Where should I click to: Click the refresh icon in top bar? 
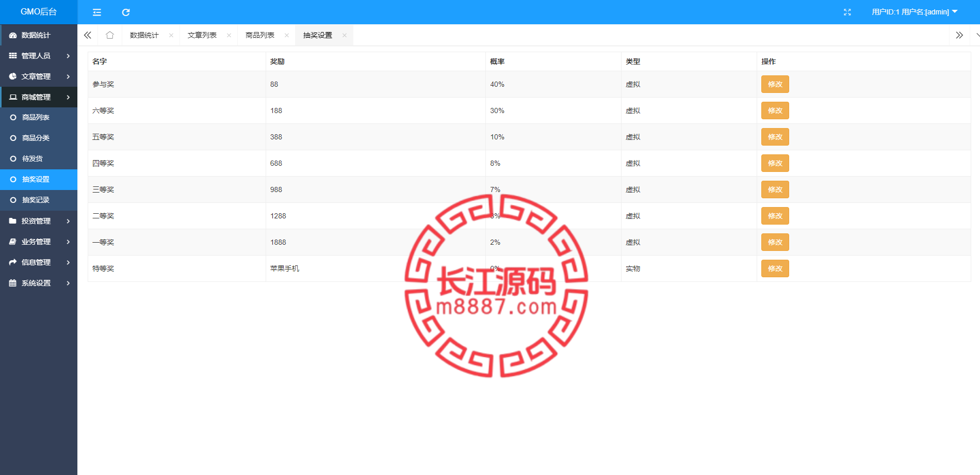tap(126, 12)
